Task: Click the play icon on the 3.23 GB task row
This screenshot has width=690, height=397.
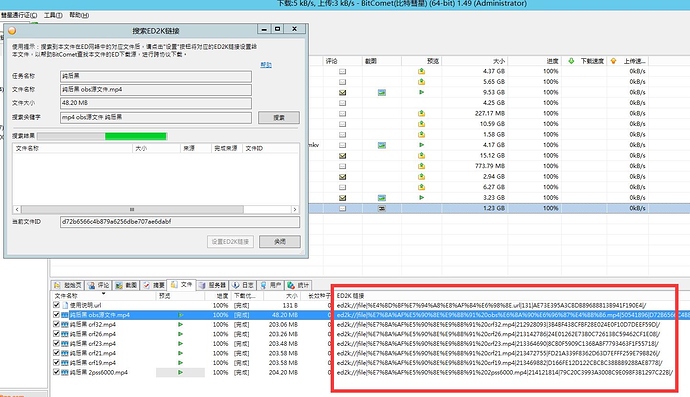Action: point(422,198)
